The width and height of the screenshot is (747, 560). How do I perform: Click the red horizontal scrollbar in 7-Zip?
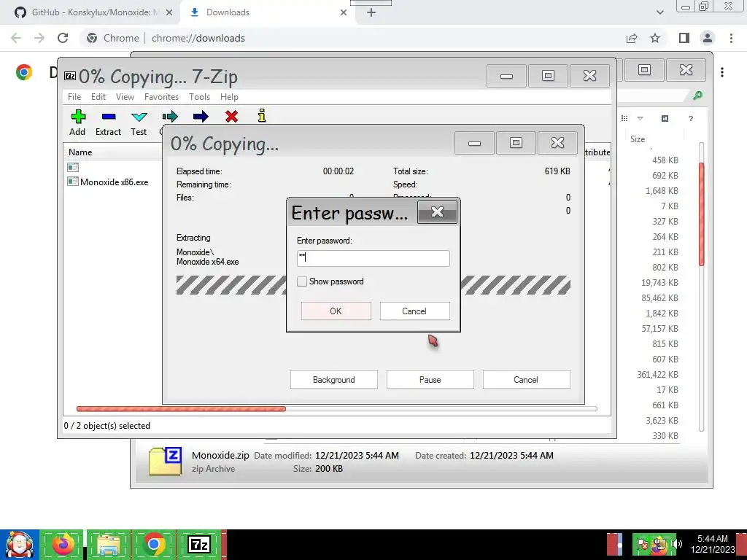[x=181, y=408]
